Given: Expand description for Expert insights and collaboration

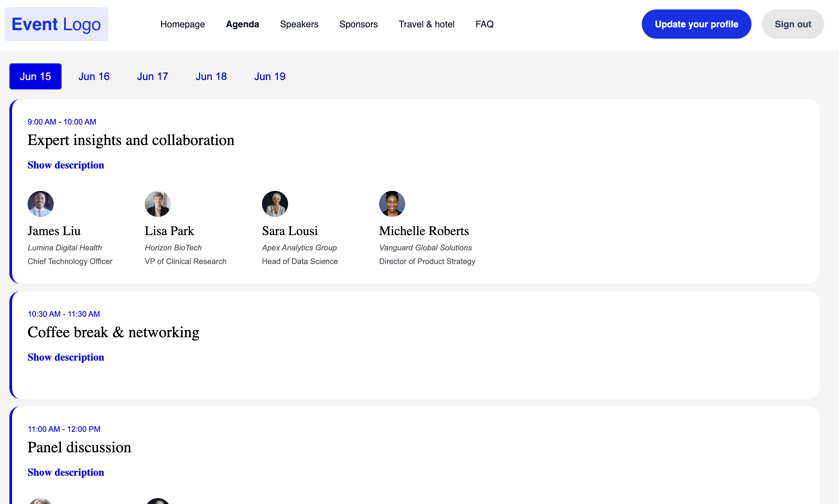Looking at the screenshot, I should (66, 165).
